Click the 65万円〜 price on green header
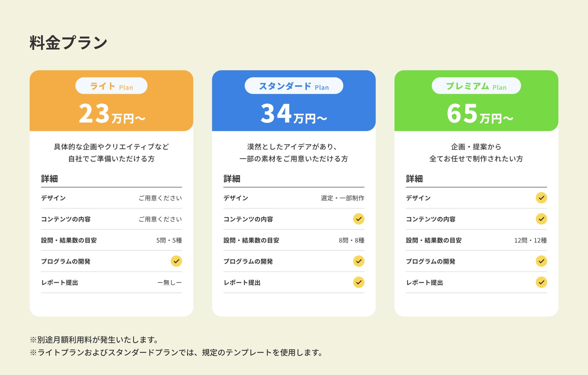 coord(479,114)
